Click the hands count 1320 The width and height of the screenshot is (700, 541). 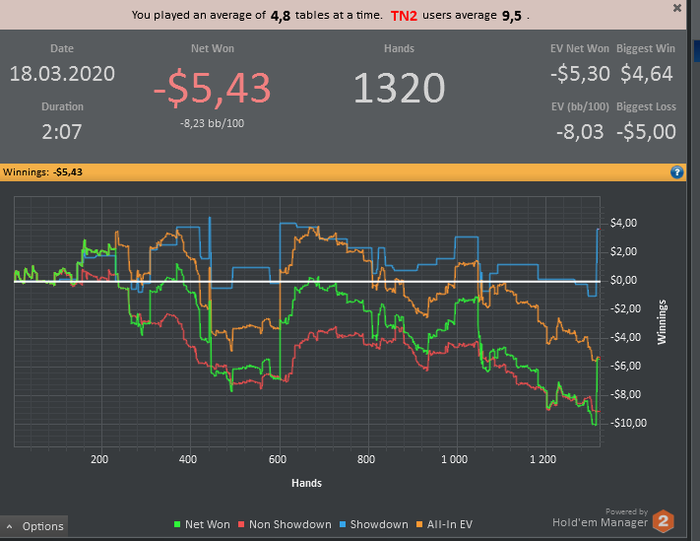click(x=399, y=88)
